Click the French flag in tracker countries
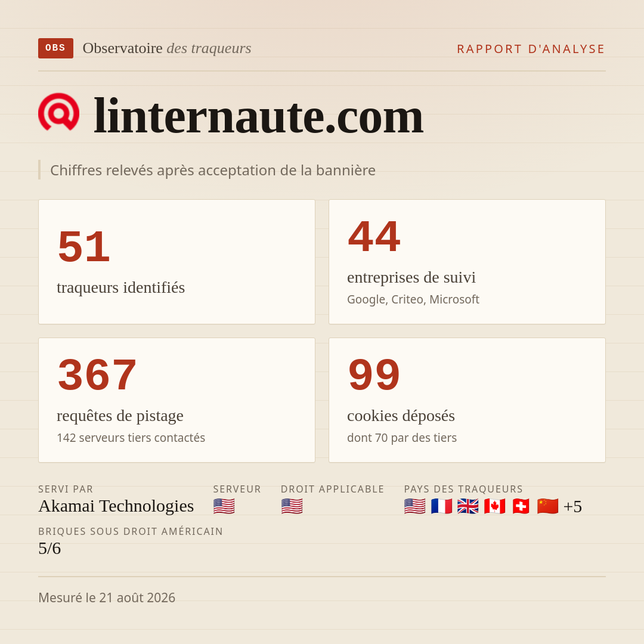Image resolution: width=644 pixels, height=644 pixels. pos(441,506)
